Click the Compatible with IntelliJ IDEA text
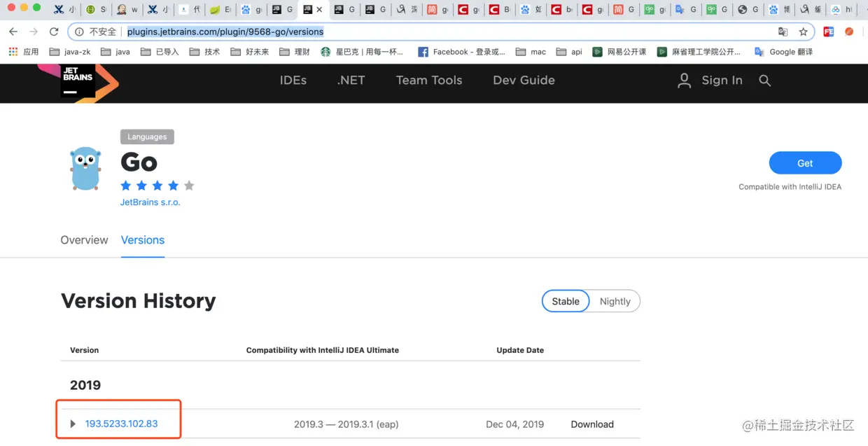The width and height of the screenshot is (868, 446). (x=790, y=187)
